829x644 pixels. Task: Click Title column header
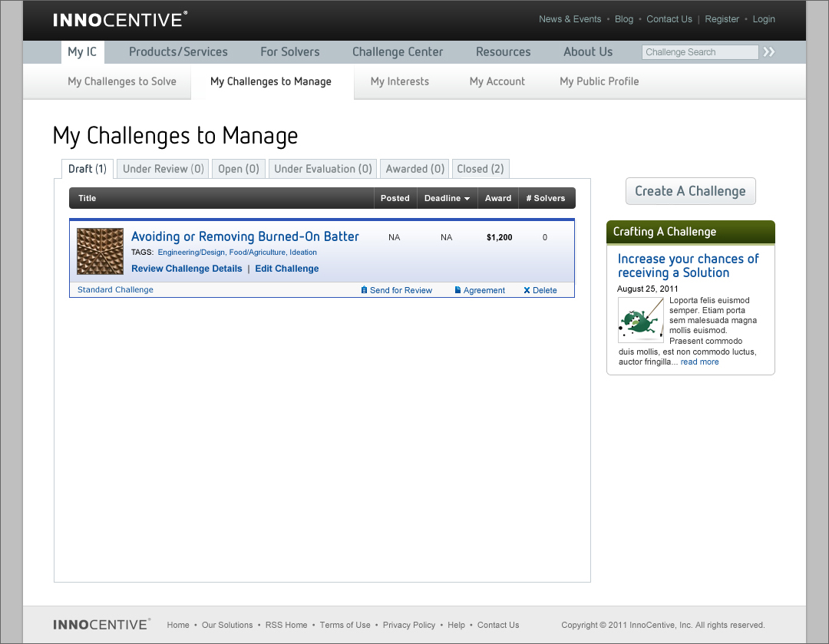click(x=88, y=198)
